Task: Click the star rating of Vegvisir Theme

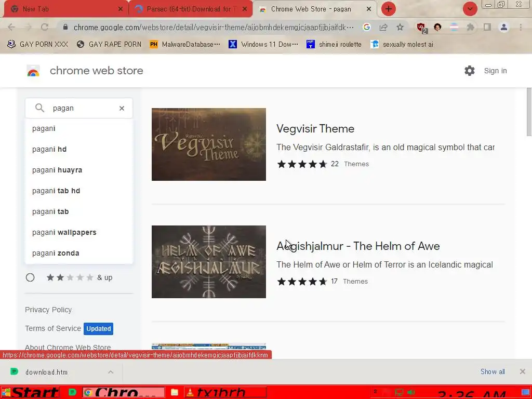Action: (302, 164)
